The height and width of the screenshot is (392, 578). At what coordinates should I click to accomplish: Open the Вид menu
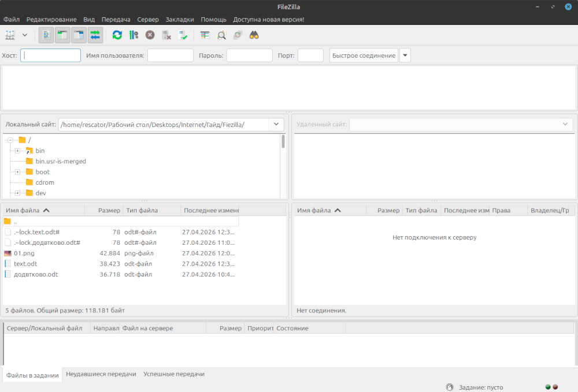click(x=89, y=20)
